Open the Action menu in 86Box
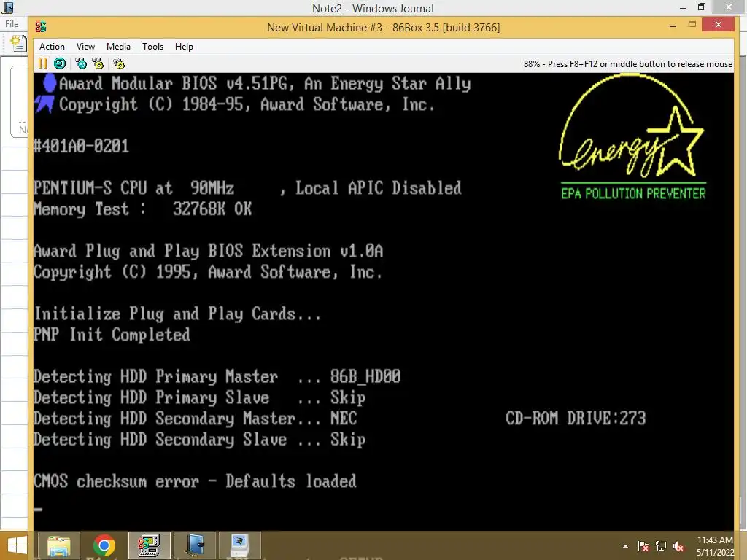747x560 pixels. pos(52,46)
